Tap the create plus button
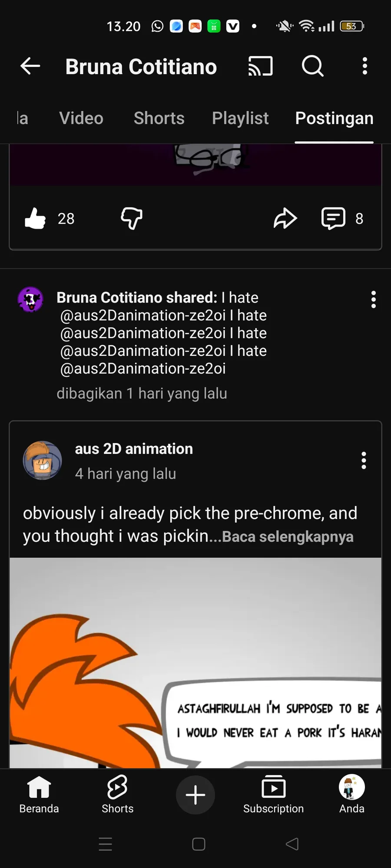The image size is (391, 868). pyautogui.click(x=195, y=795)
